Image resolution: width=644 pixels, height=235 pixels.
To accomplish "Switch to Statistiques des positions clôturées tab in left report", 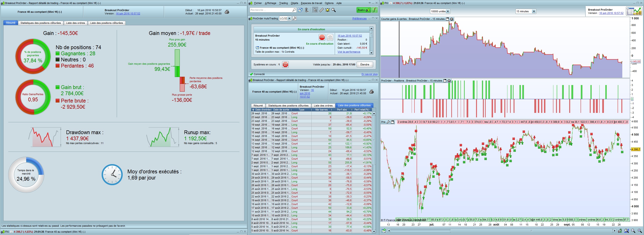I will tap(41, 23).
